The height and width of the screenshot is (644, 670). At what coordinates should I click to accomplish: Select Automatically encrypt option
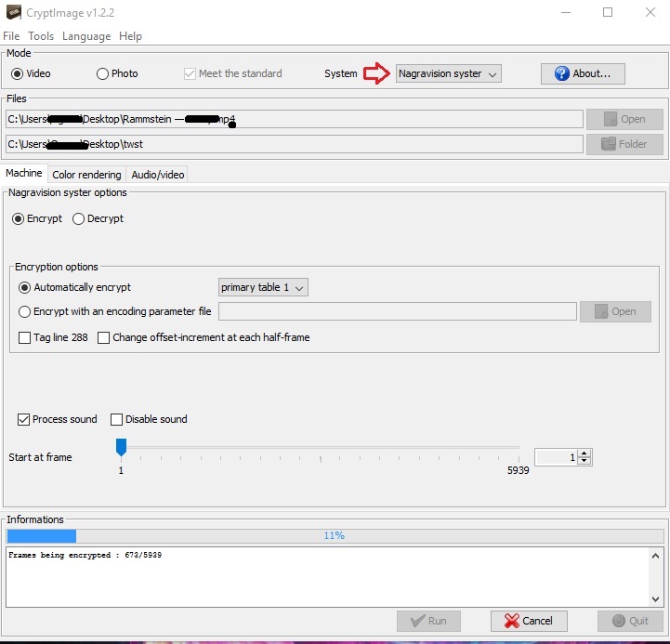click(24, 287)
